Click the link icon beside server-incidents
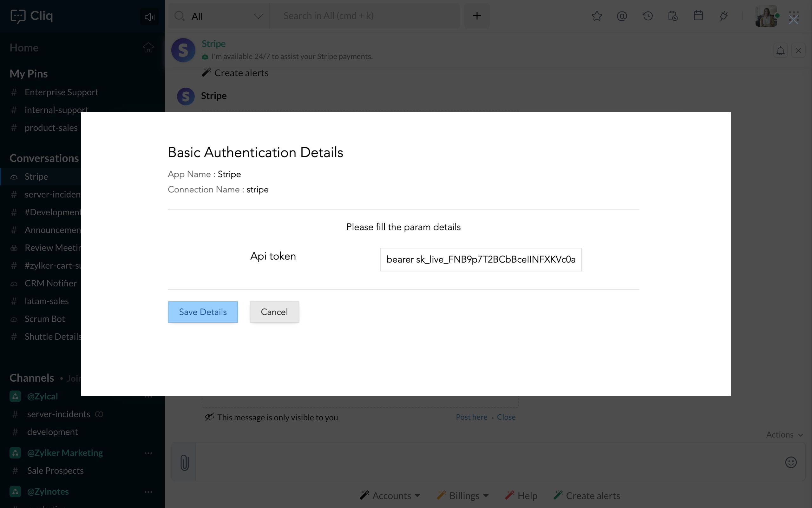812x508 pixels. pyautogui.click(x=99, y=414)
